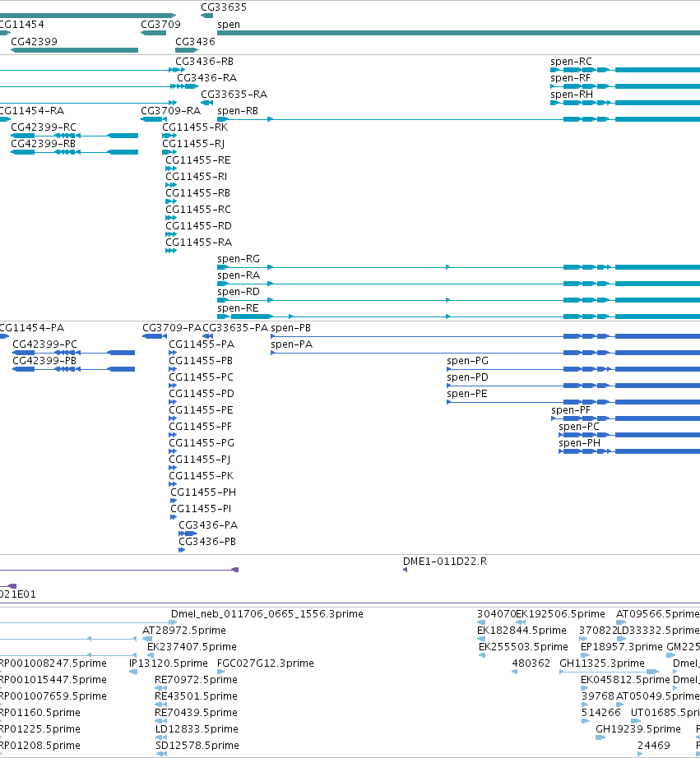Open transcript spen-RA

239,275
